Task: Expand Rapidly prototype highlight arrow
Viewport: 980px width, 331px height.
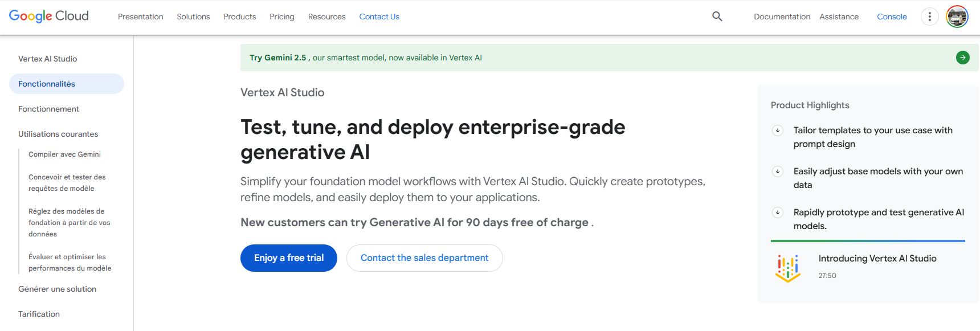Action: [778, 213]
